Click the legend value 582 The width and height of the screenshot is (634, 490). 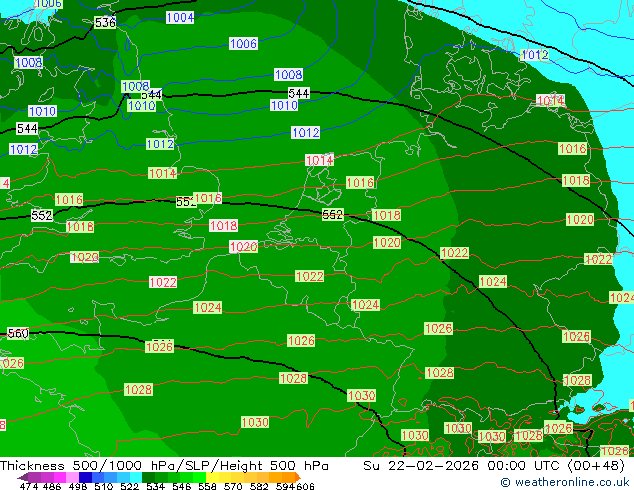tap(259, 486)
